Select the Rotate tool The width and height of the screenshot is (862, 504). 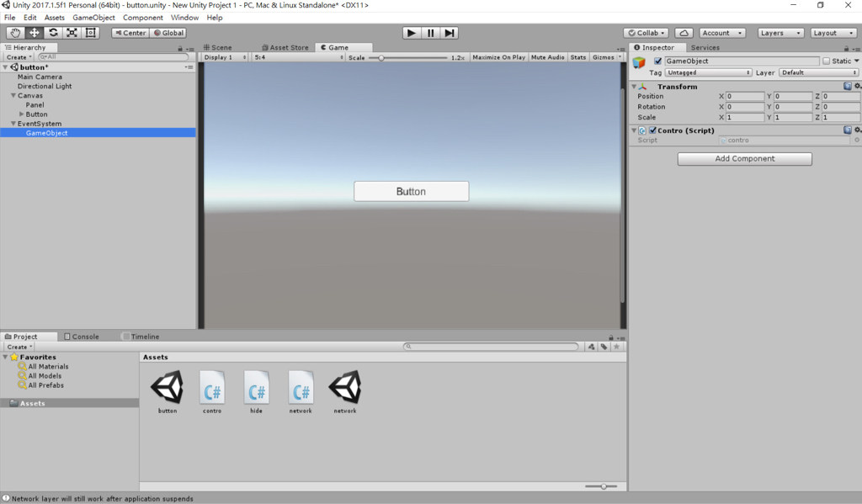point(52,32)
